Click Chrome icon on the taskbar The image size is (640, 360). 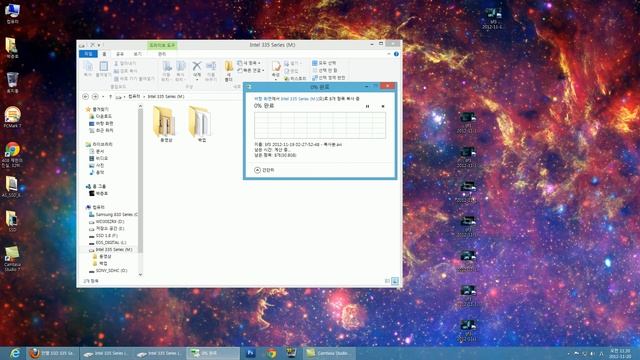271,353
